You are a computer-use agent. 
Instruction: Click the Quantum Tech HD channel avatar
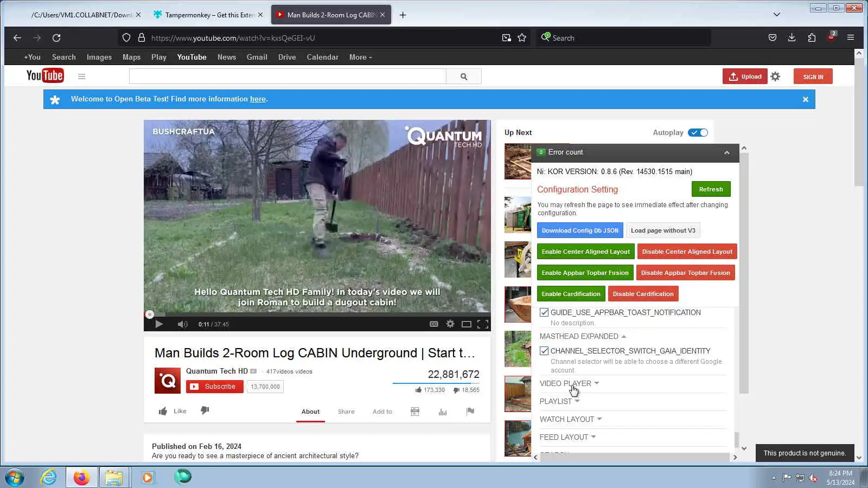coord(168,381)
